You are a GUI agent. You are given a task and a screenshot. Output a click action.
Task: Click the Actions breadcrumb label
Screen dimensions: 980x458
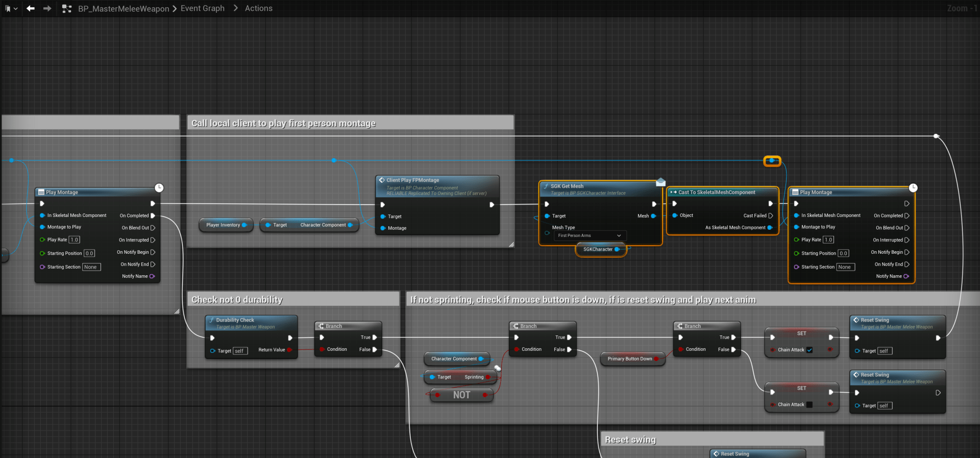point(258,8)
